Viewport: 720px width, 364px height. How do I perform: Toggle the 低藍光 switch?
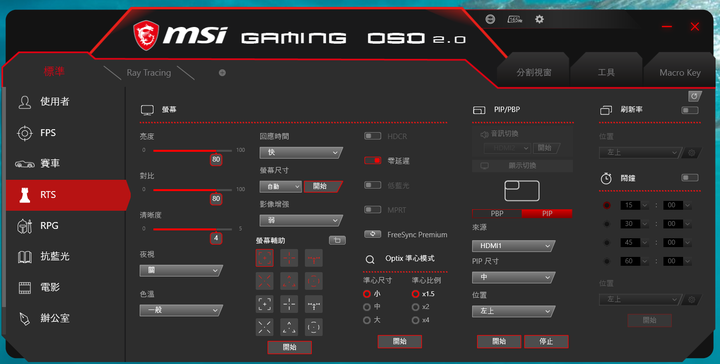(x=372, y=185)
